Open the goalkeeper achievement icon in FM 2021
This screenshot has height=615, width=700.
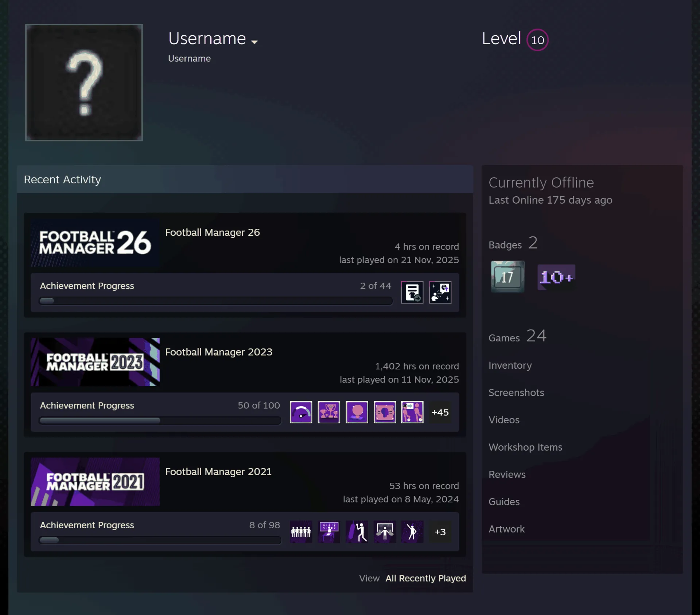click(x=385, y=532)
